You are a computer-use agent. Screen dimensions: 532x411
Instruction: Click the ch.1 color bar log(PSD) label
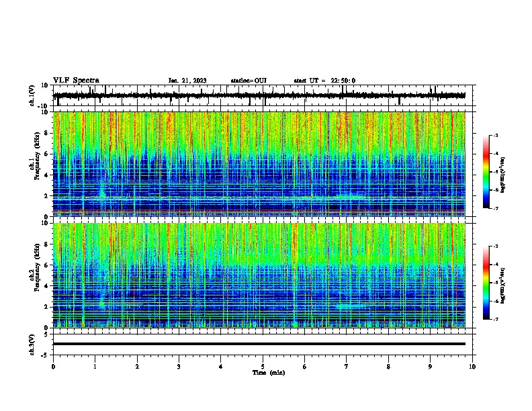[503, 175]
